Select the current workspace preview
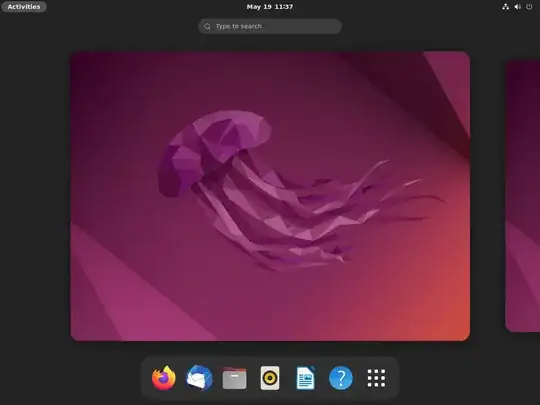540x405 pixels. click(x=270, y=196)
